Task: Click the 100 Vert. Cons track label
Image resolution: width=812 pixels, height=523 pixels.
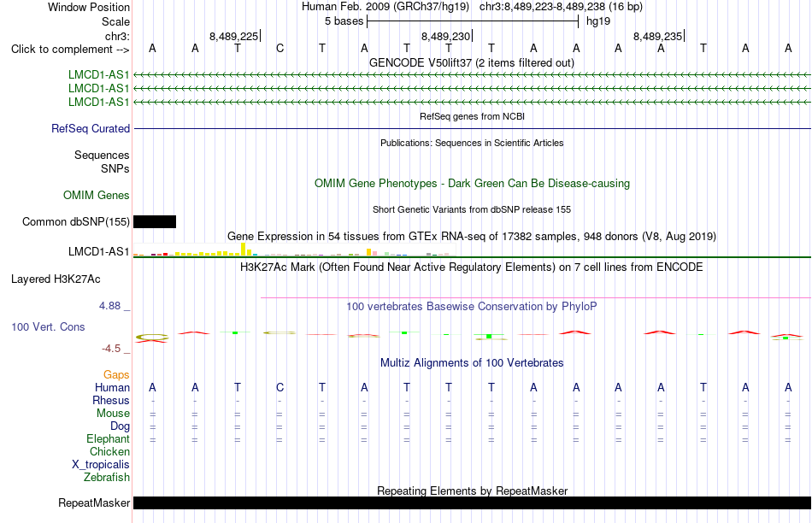Action: click(x=48, y=326)
